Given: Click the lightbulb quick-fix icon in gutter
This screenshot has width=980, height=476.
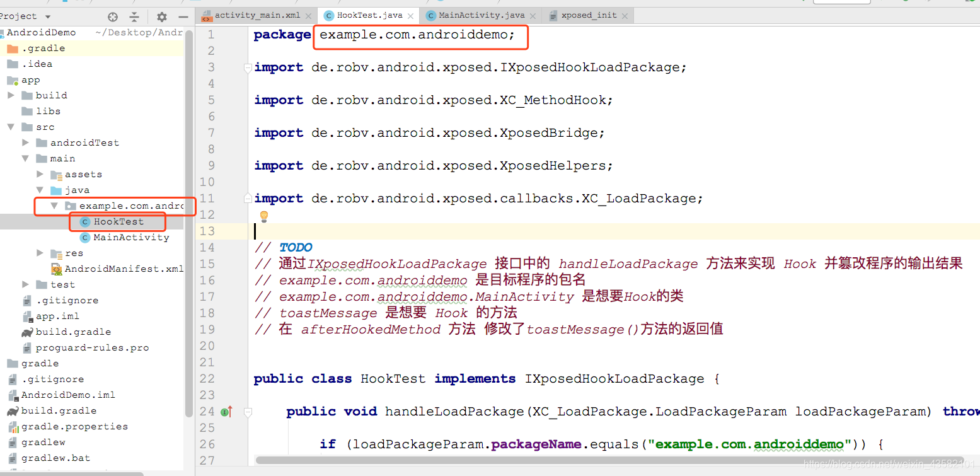Looking at the screenshot, I should [x=264, y=216].
